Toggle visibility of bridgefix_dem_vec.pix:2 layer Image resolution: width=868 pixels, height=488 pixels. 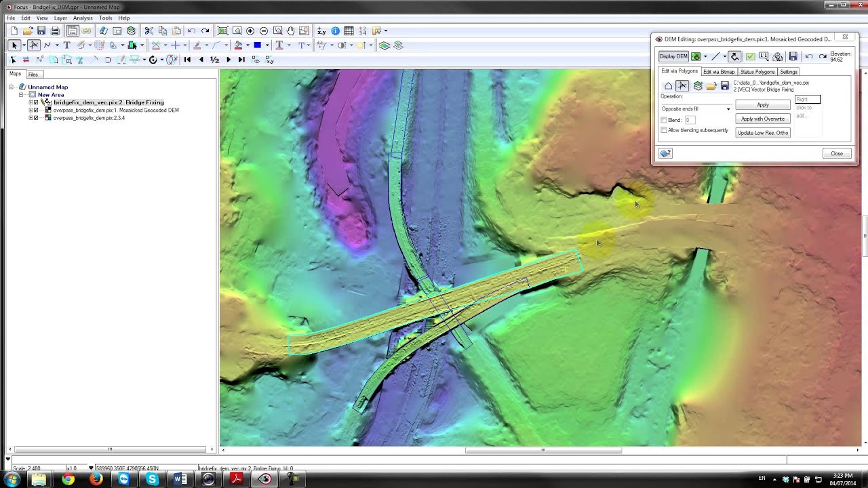[36, 102]
